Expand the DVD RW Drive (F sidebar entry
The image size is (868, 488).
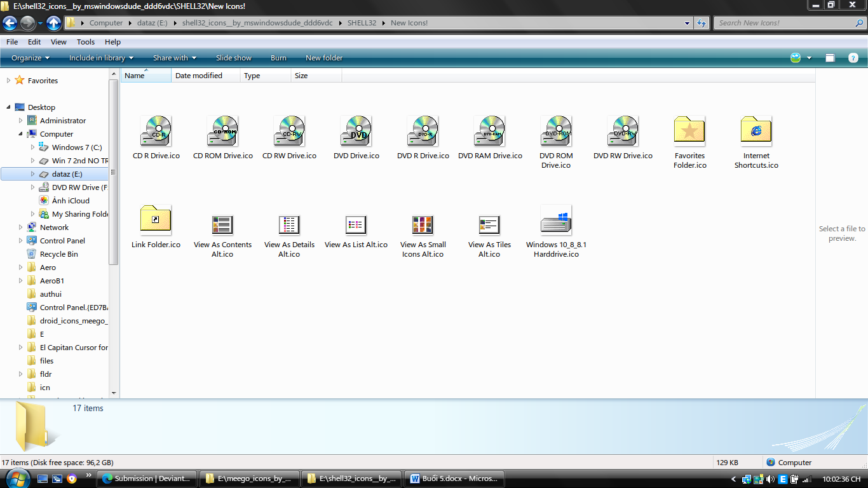pos(32,187)
